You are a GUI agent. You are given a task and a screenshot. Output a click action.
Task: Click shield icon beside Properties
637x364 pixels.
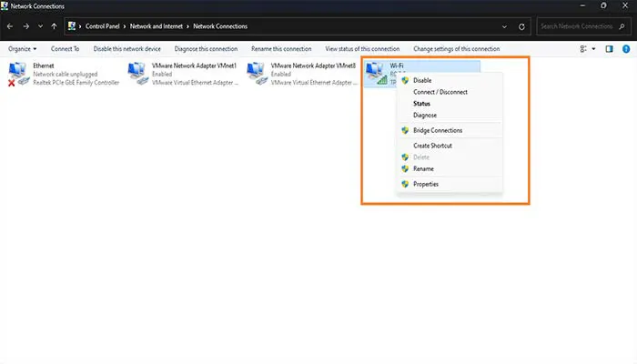click(405, 184)
